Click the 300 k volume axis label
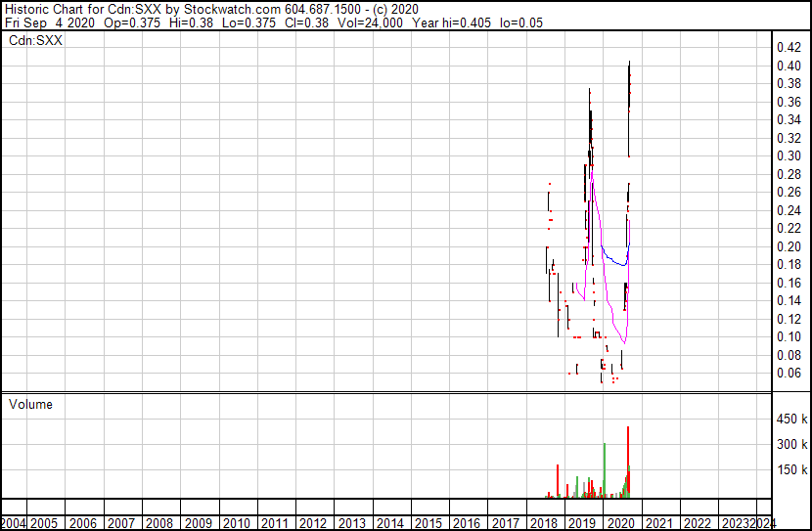Screen dimensions: 812x531 pos(791,444)
